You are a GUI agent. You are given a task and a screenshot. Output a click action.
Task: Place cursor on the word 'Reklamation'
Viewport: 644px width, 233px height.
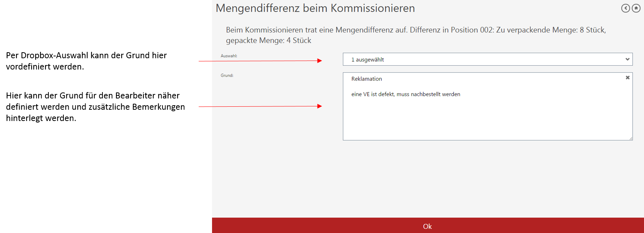click(366, 79)
